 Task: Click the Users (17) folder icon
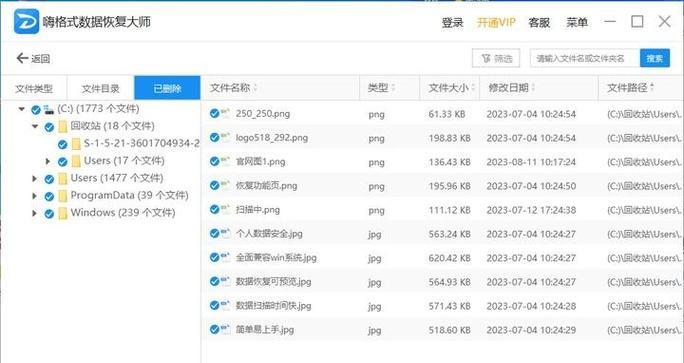(76, 161)
